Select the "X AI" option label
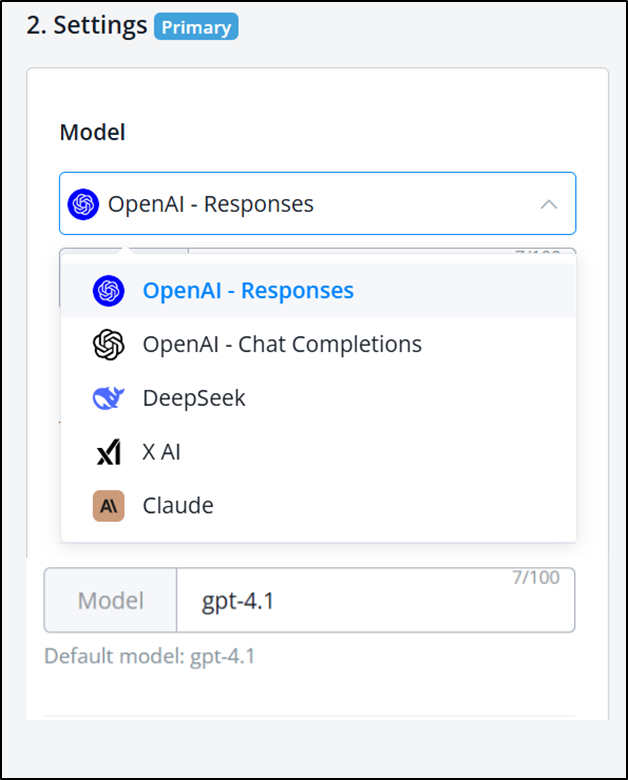 pos(162,452)
